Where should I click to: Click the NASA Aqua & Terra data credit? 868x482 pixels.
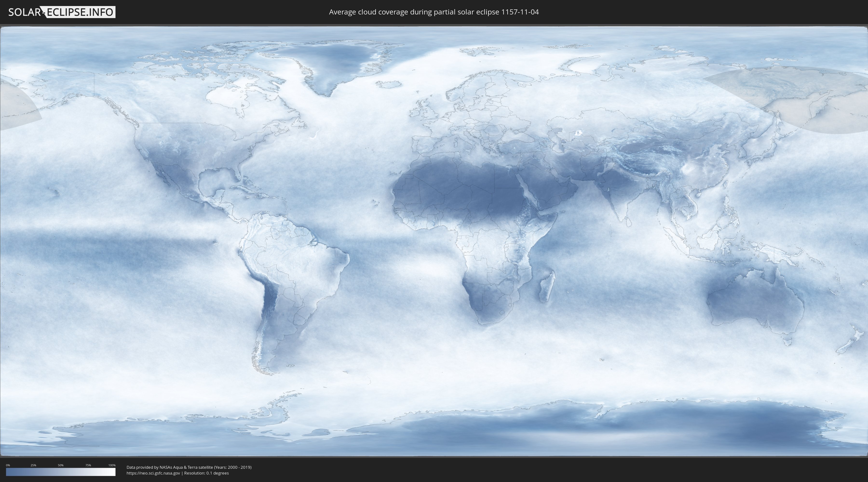point(189,467)
